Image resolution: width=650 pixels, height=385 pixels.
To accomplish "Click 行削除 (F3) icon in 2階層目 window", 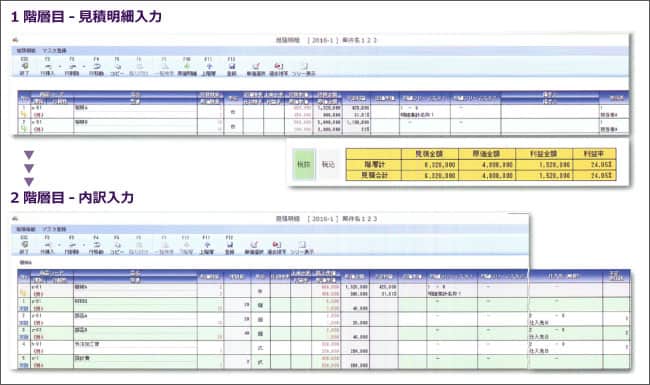I will pos(72,245).
